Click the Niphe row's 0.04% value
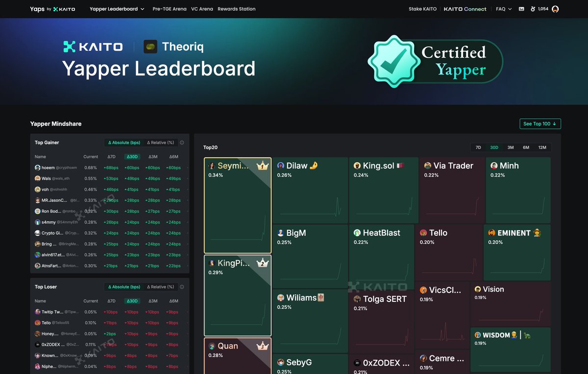Image resolution: width=588 pixels, height=374 pixels. tap(91, 366)
